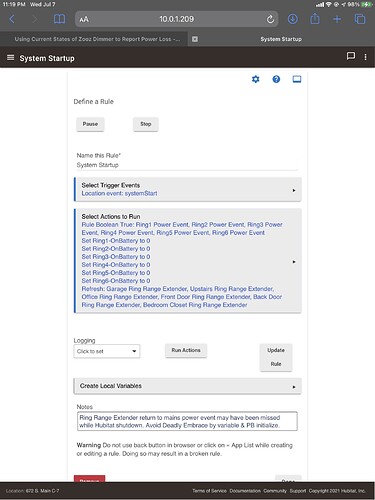This screenshot has width=375, height=500.
Task: Tap the 10.0.1.209 address bar
Action: 176,19
